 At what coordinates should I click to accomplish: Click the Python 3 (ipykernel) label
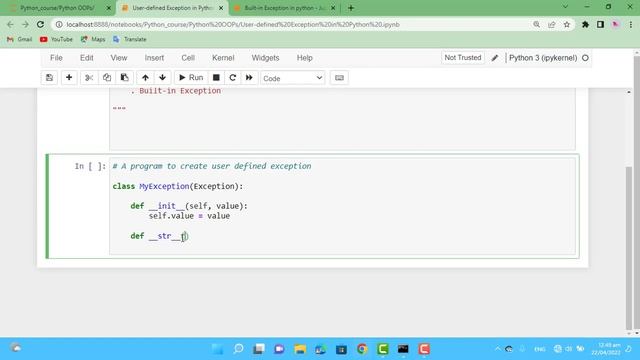[543, 58]
